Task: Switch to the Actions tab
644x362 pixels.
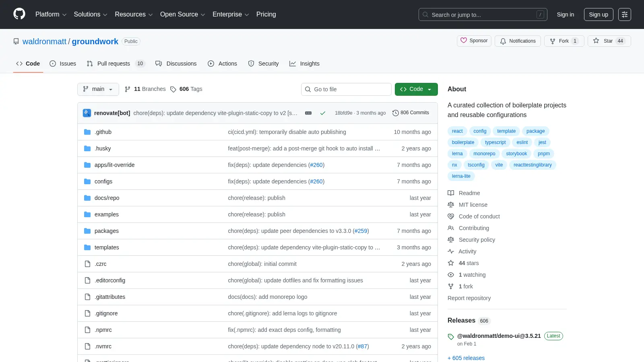Action: tap(222, 64)
